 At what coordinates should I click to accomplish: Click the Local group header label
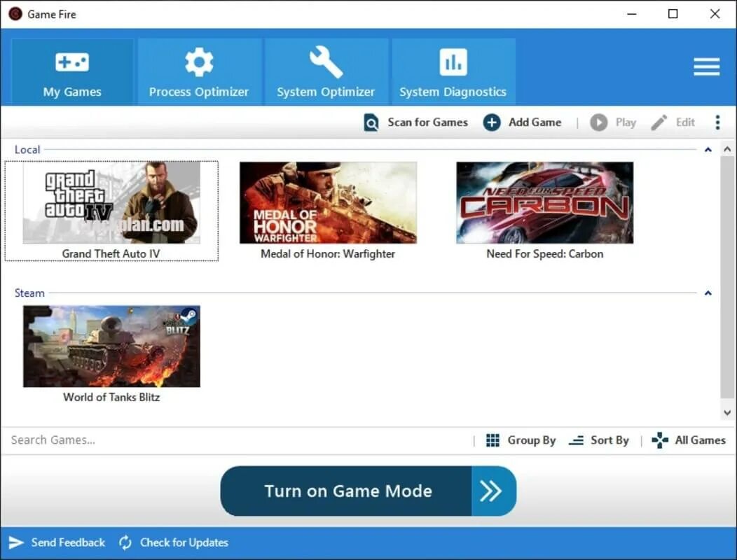27,149
